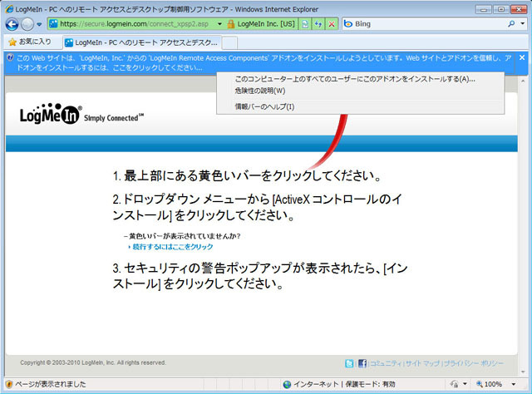Click the インターネット zone globe icon
This screenshot has height=394, width=532.
(287, 384)
